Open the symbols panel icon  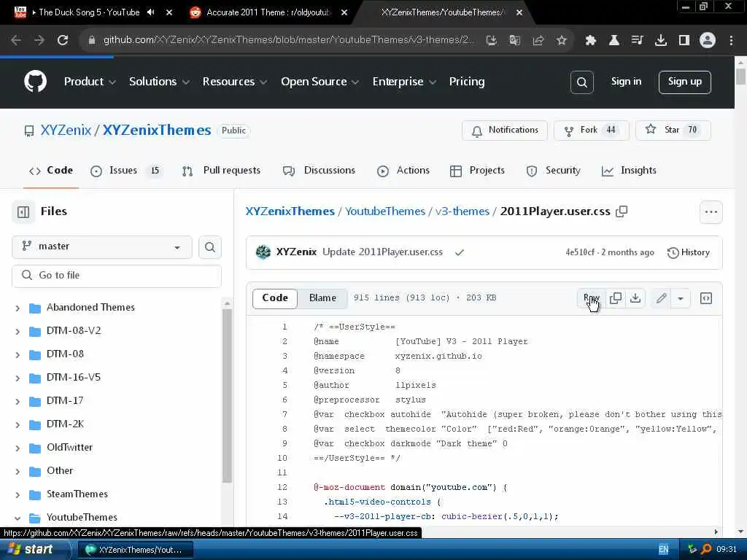pos(706,298)
